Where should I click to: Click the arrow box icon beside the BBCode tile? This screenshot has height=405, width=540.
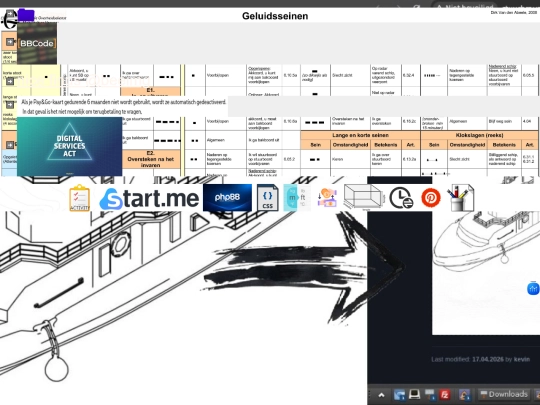10,42
